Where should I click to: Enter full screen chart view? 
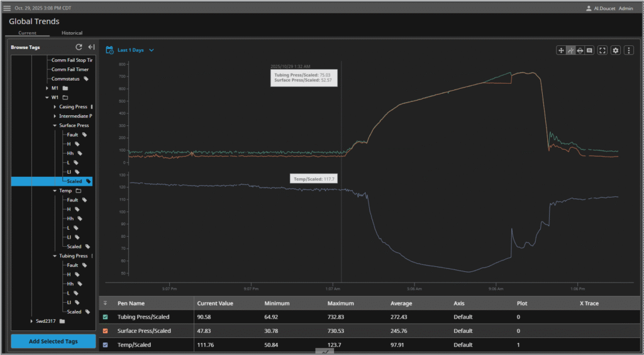point(602,50)
